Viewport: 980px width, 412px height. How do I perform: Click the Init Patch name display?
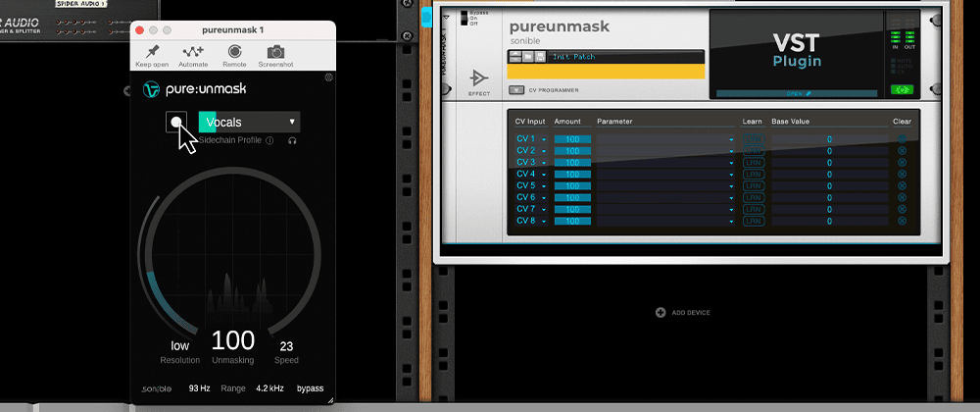tap(625, 57)
